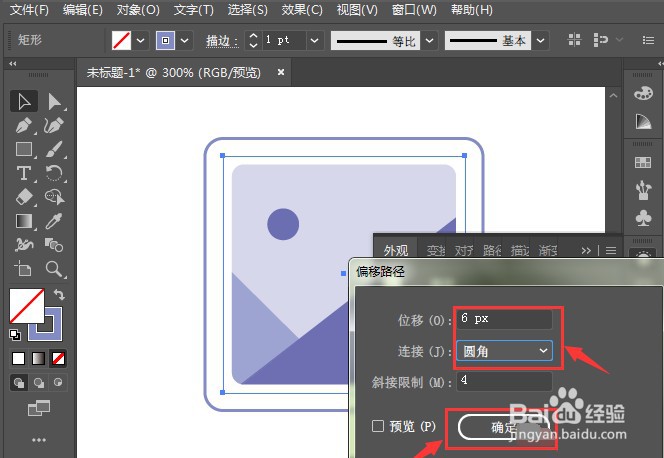Click the Align options icon in control bar
664x458 pixels.
[600, 40]
